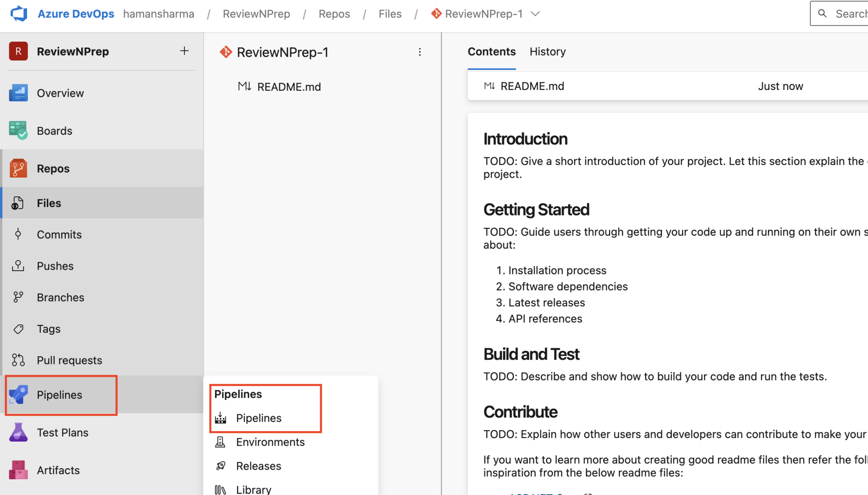This screenshot has width=868, height=495.
Task: Switch to the History tab
Action: 548,51
